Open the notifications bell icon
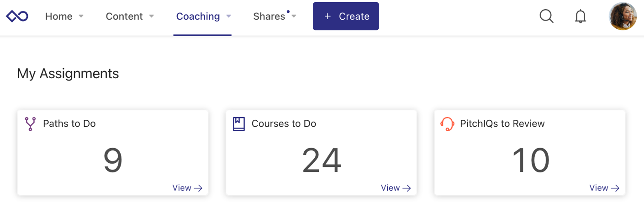Image resolution: width=644 pixels, height=214 pixels. point(580,16)
